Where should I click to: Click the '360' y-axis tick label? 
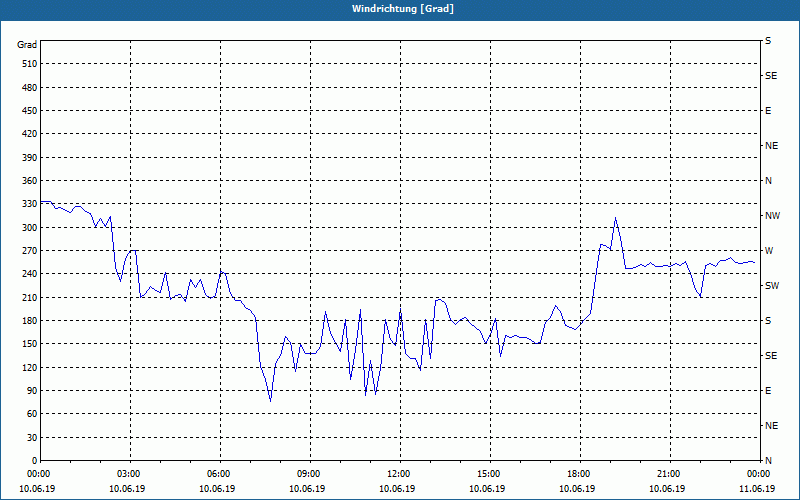click(30, 181)
